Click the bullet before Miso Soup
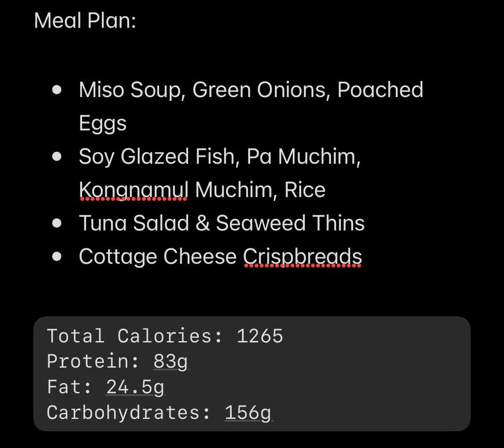The image size is (504, 448). tap(57, 90)
